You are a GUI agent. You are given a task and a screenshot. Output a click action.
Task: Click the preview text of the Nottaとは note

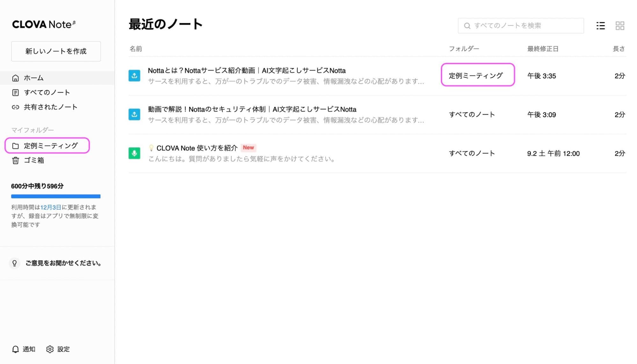coord(286,82)
